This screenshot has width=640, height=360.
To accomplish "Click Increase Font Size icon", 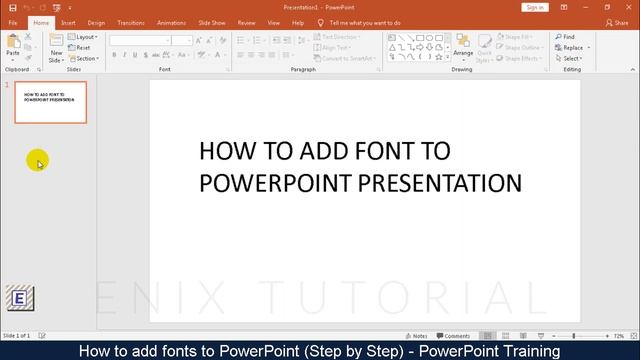I will [x=198, y=40].
